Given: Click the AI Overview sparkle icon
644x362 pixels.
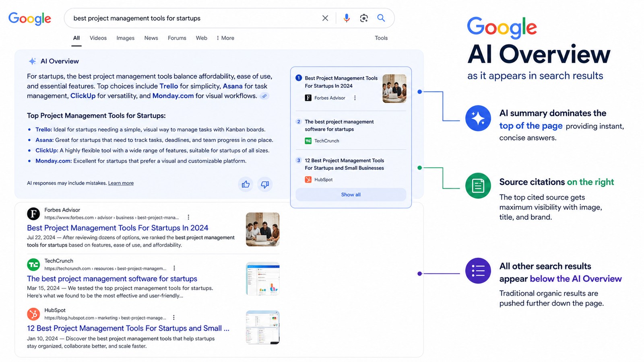Looking at the screenshot, I should pos(32,61).
